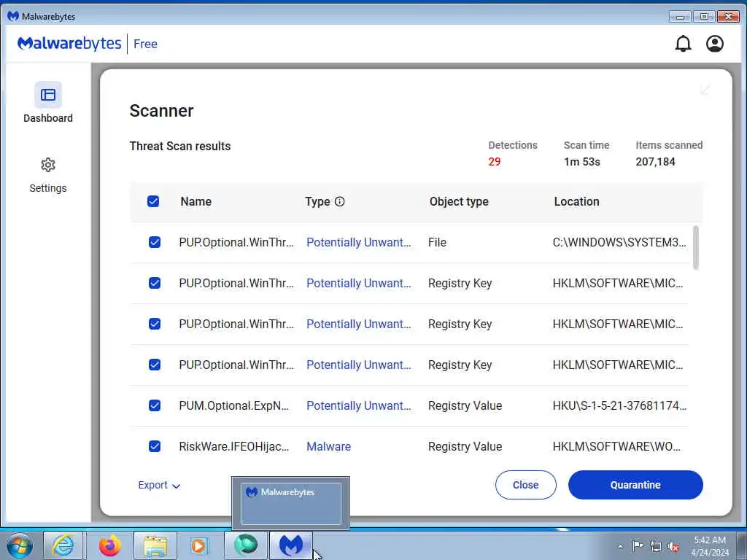Screen dimensions: 747x560
Task: Click the Location column header
Action: 576,201
